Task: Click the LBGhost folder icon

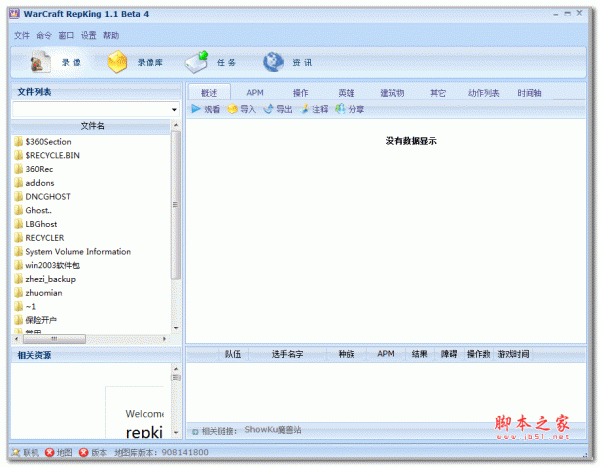Action: pos(18,224)
